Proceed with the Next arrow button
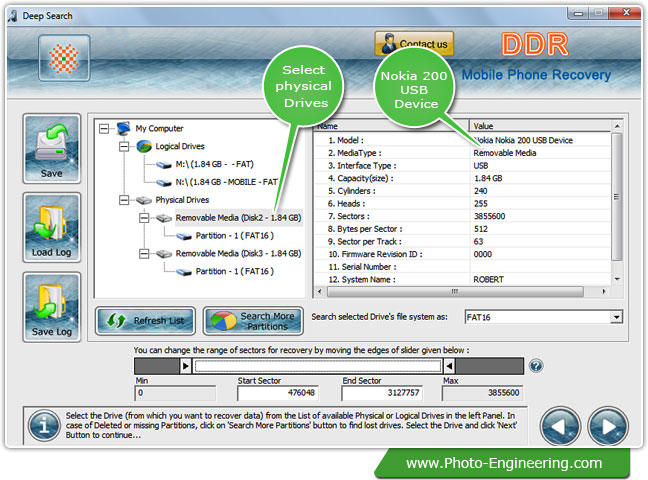The height and width of the screenshot is (480, 648). (609, 426)
